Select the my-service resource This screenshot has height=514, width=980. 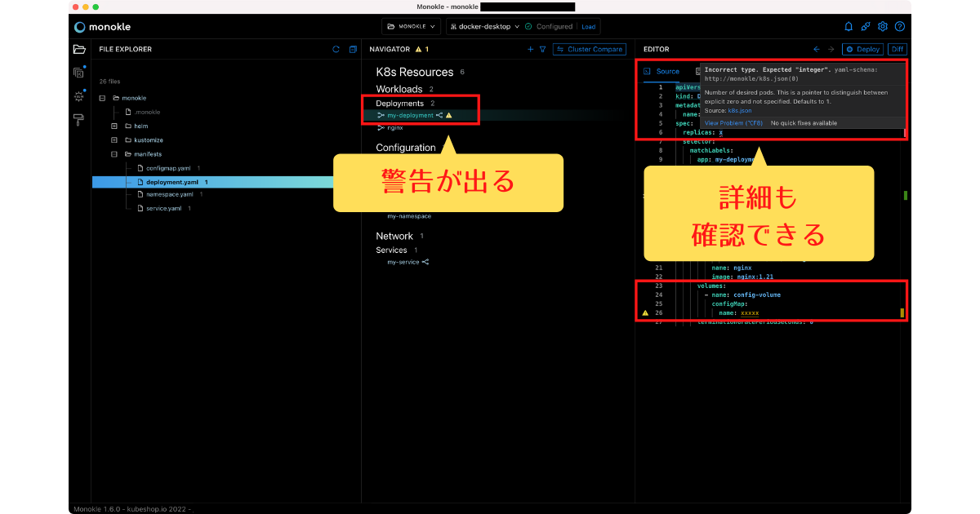[403, 262]
